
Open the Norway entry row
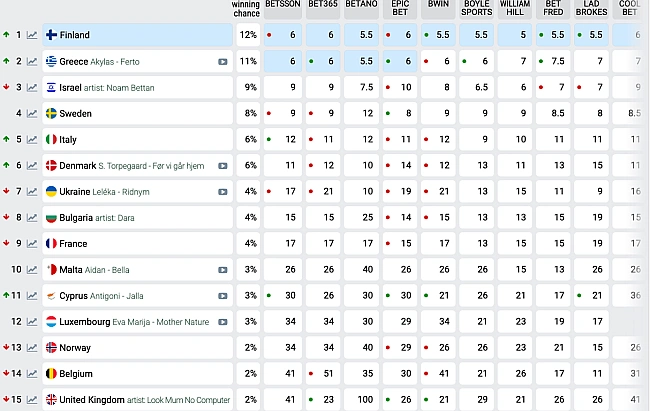point(76,347)
